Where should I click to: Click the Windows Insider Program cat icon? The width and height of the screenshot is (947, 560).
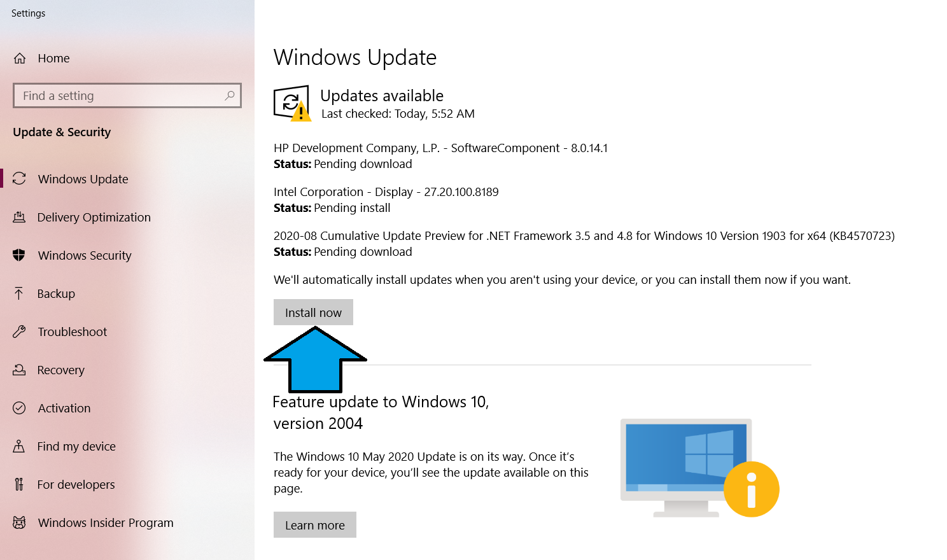point(19,522)
